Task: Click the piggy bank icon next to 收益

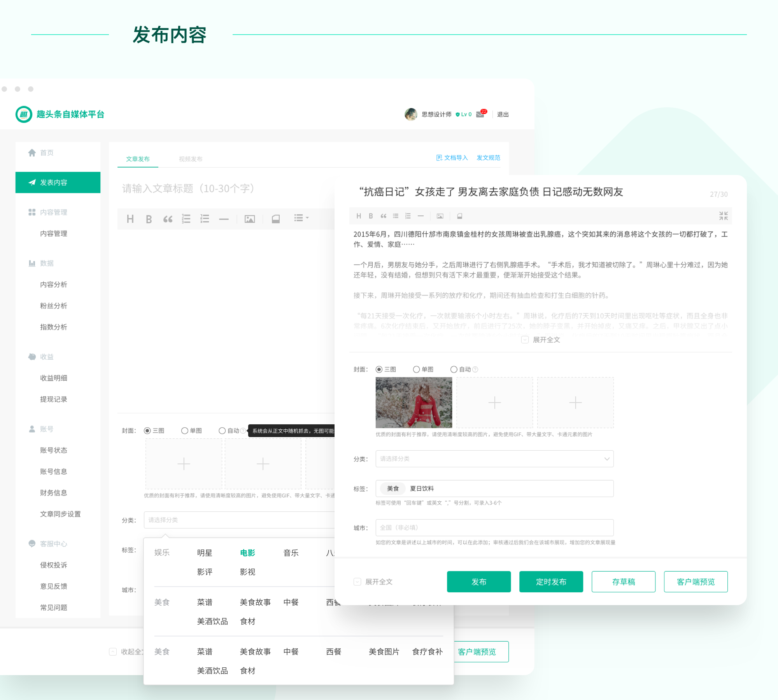Action: tap(32, 357)
